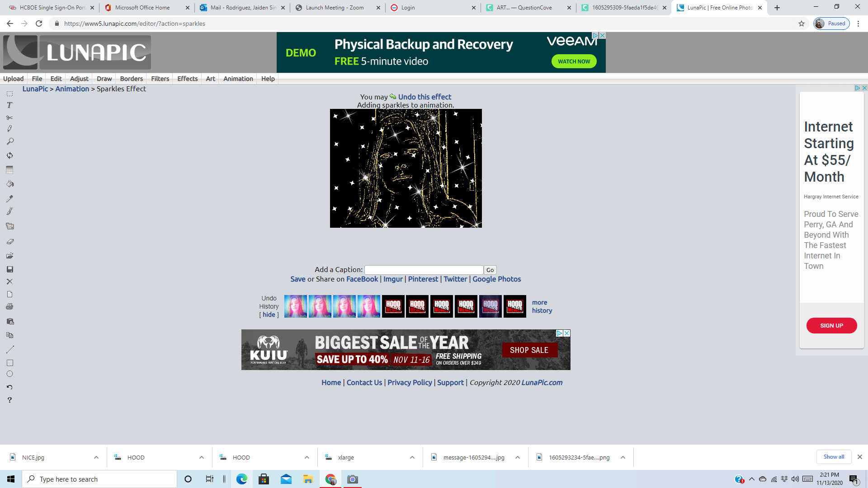The width and height of the screenshot is (868, 488).
Task: Click the Add a Caption text field
Action: click(x=424, y=270)
